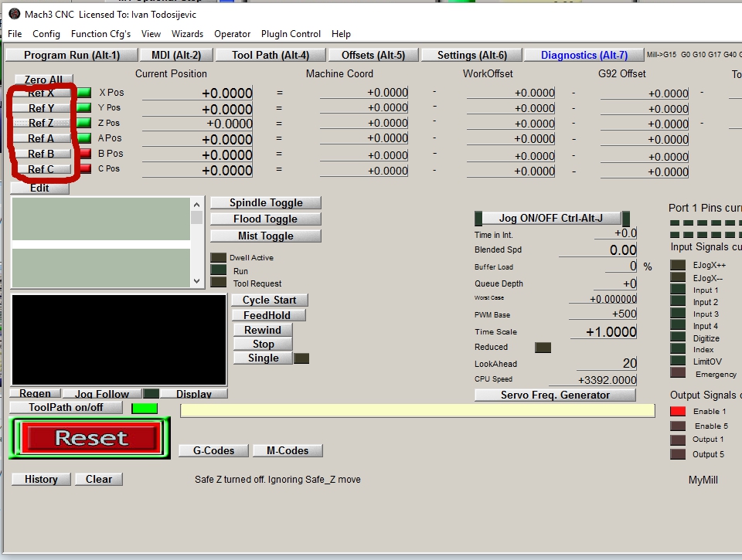This screenshot has height=560, width=742.
Task: Click the black toolpath display area
Action: (119, 340)
